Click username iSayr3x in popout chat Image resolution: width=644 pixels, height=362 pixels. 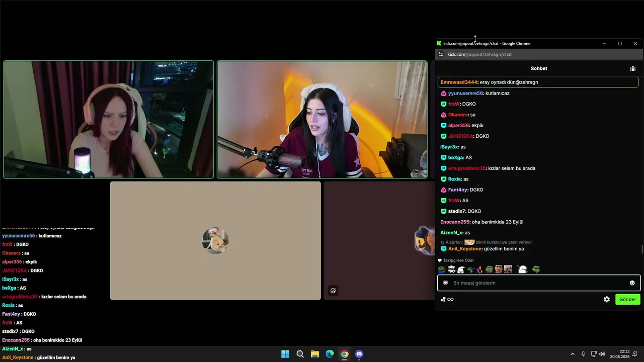(x=449, y=147)
